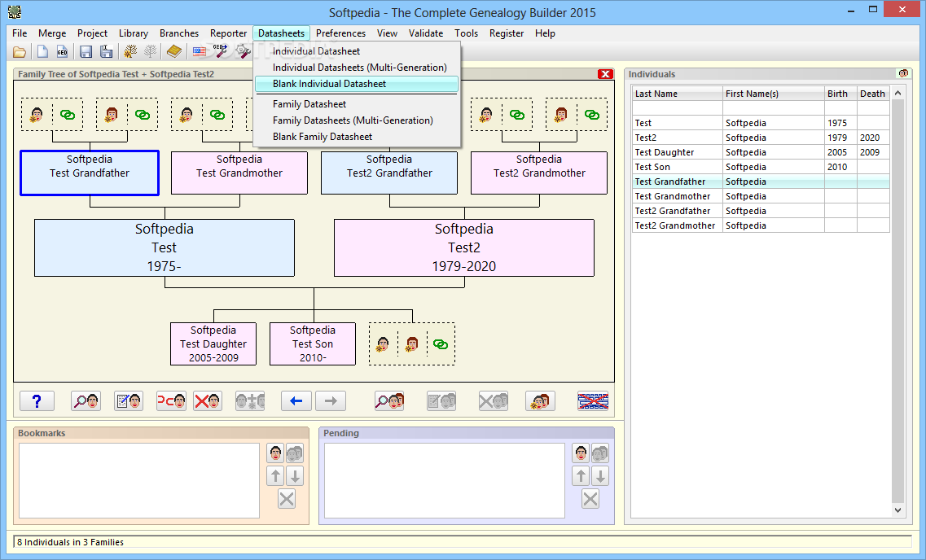The image size is (926, 560).
Task: Remove bookmark with Bookmarks X button
Action: tap(287, 499)
